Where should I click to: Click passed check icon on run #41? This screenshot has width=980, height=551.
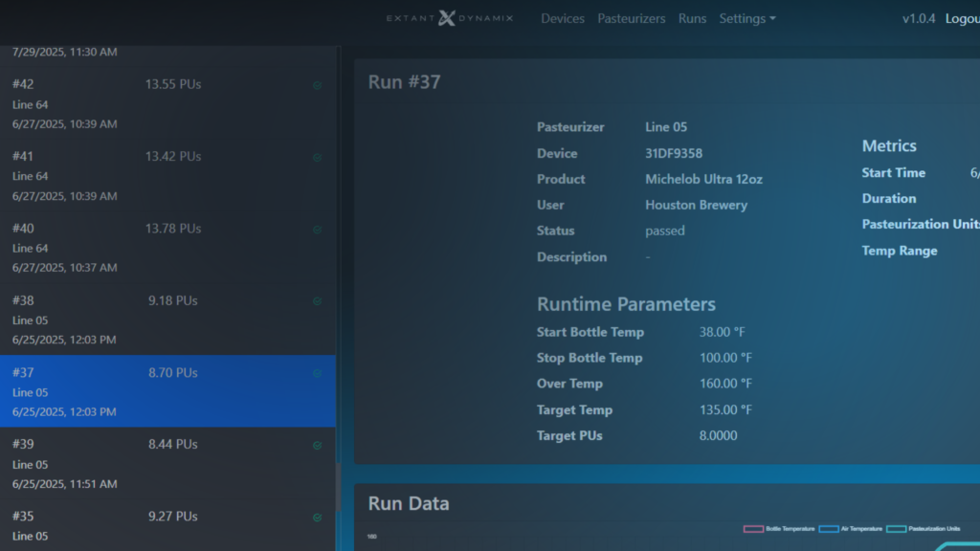pos(317,158)
